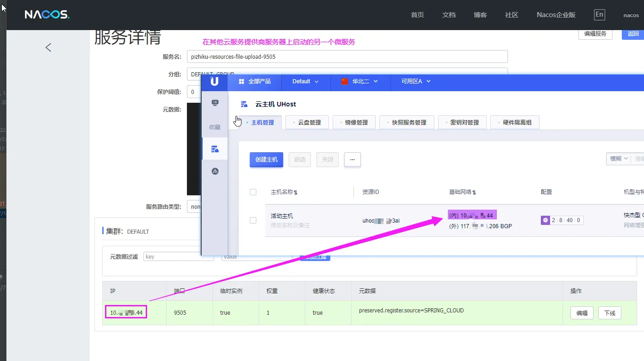Click the metadata filter key field
Viewport: 644px width, 361px height.
click(x=179, y=256)
